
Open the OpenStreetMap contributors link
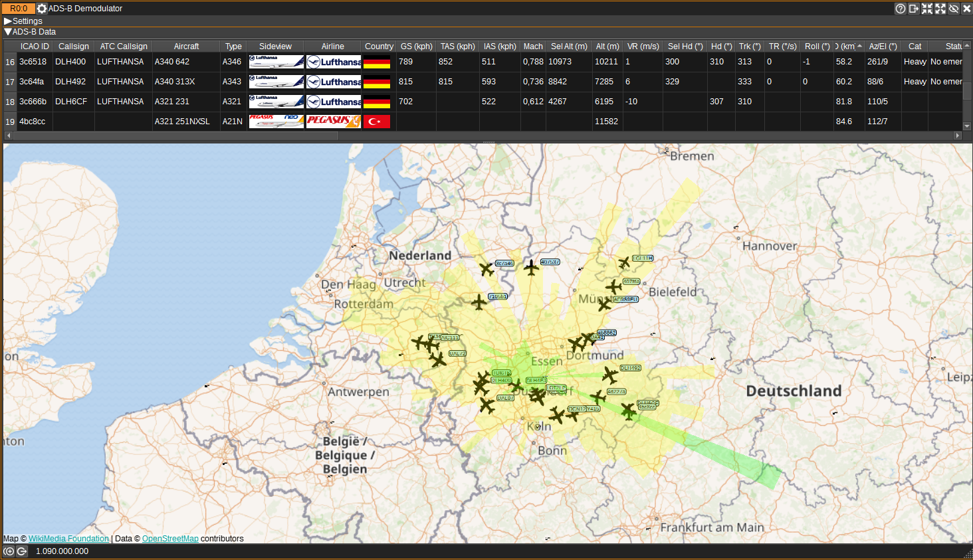point(170,538)
